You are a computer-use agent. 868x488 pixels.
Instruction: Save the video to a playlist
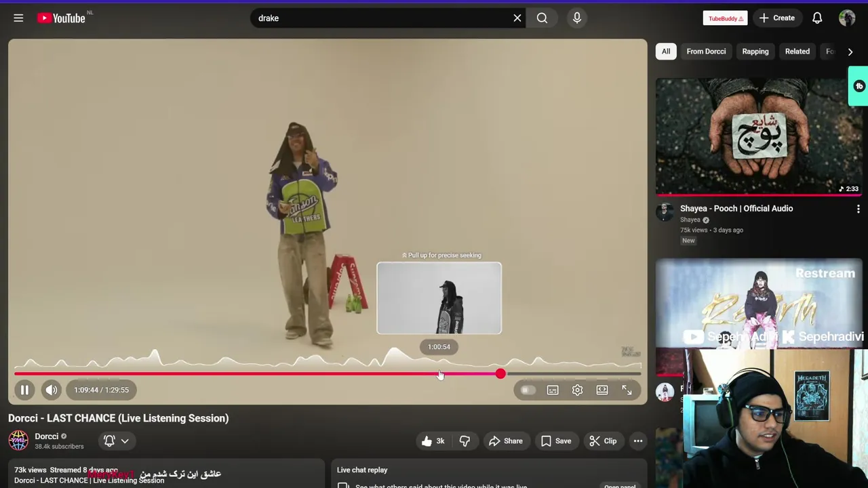556,441
